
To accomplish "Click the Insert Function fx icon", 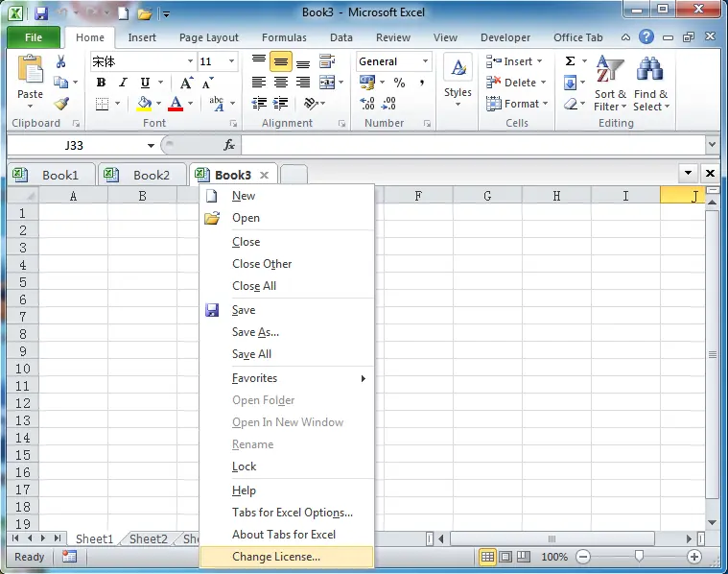I will click(x=229, y=146).
